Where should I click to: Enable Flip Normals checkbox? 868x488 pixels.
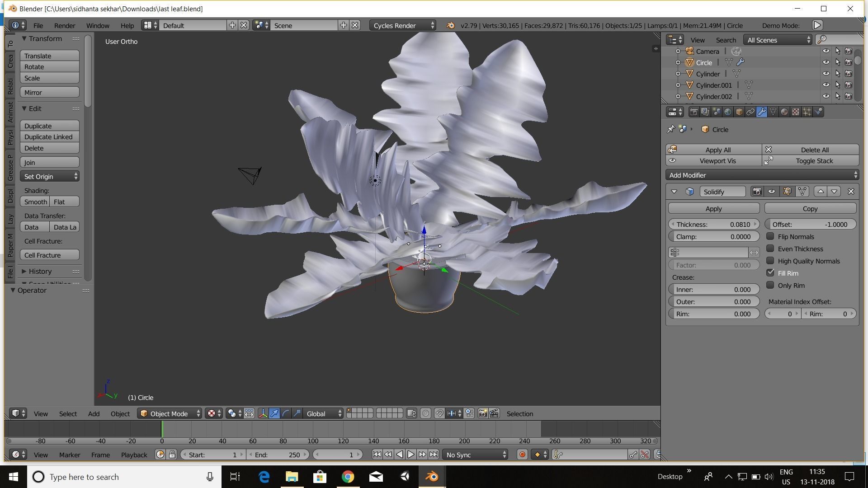770,236
